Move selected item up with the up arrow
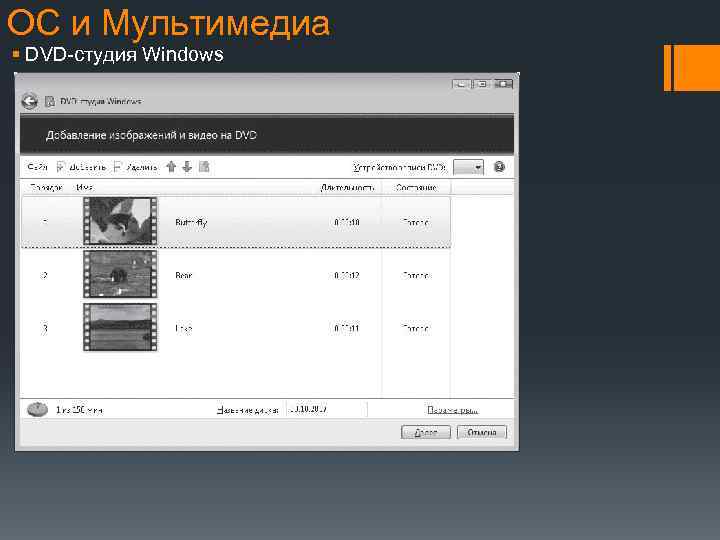This screenshot has width=720, height=540. (171, 167)
